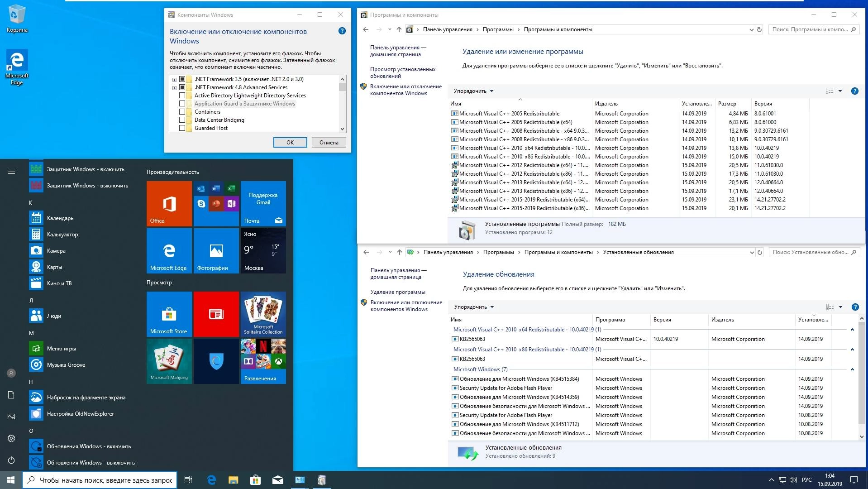This screenshot has height=489, width=868.
Task: Open Набросок на фрагменте экрана app
Action: (x=81, y=398)
